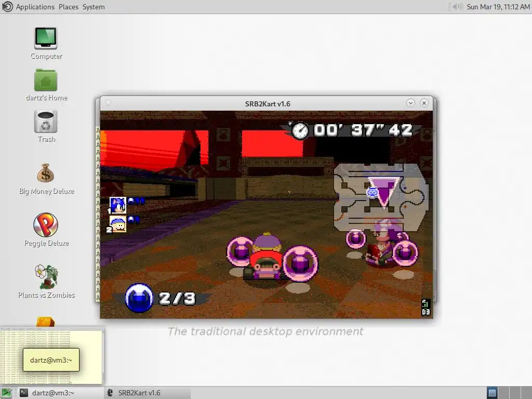Click the window menu button left of title
This screenshot has width=532, height=399.
[108, 103]
